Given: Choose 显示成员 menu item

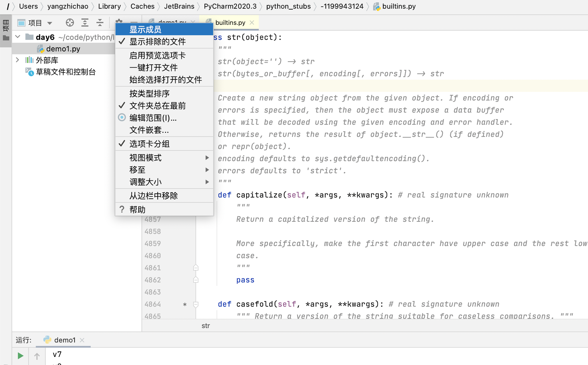Looking at the screenshot, I should [x=164, y=29].
